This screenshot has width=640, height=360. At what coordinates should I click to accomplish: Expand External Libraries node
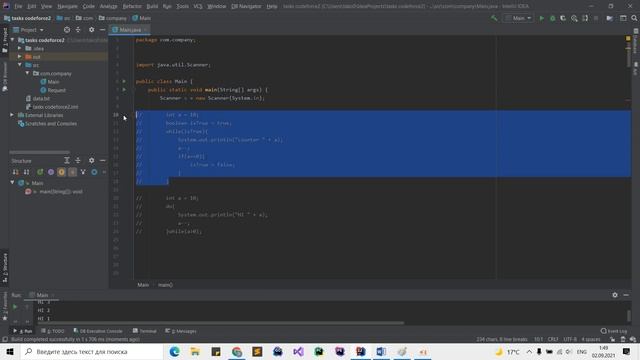click(x=12, y=115)
